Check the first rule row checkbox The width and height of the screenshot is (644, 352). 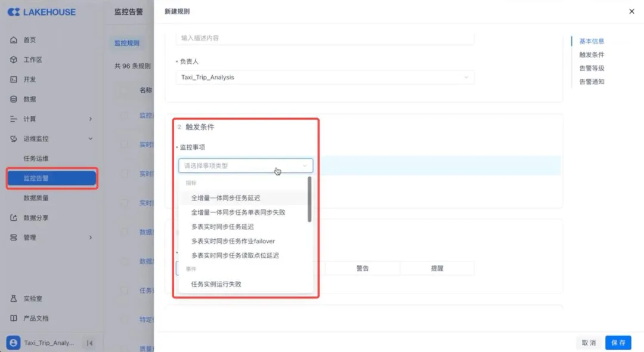pyautogui.click(x=124, y=115)
